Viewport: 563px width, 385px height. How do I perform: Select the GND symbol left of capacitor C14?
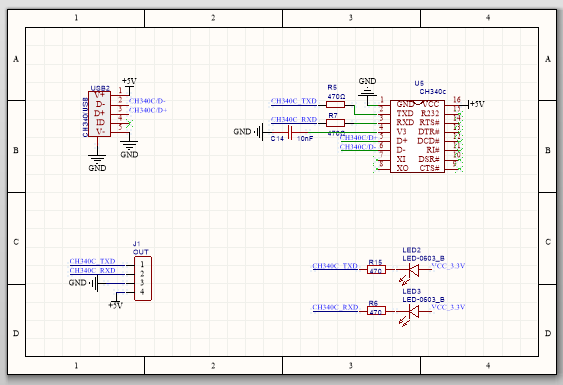click(248, 132)
